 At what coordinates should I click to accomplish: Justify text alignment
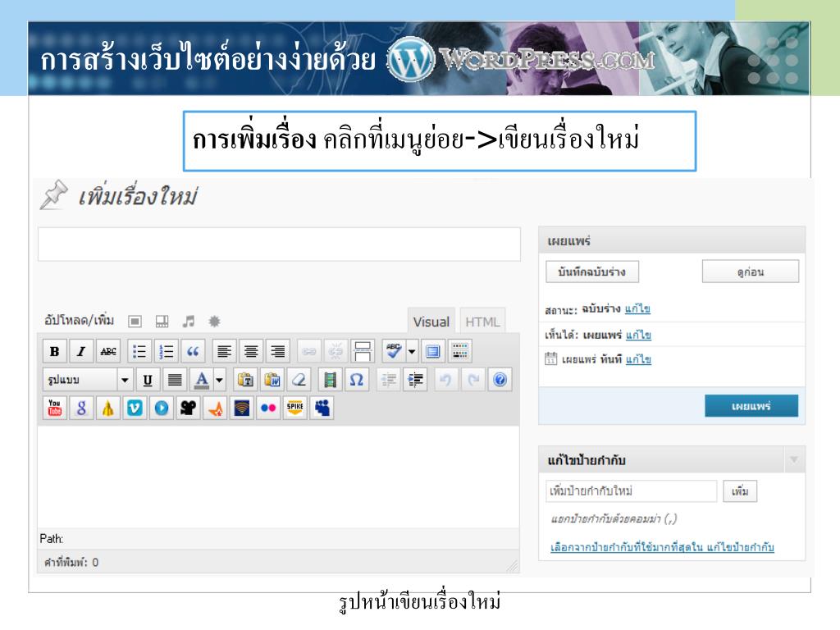[x=175, y=380]
